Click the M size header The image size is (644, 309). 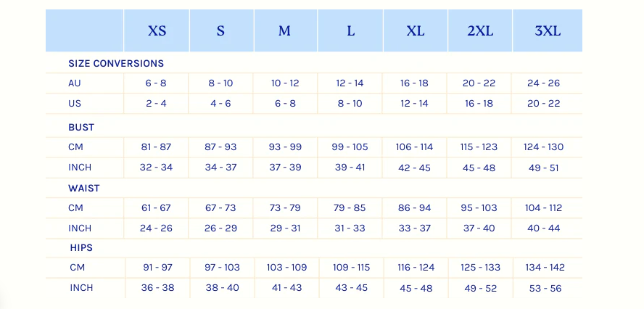[x=284, y=30]
